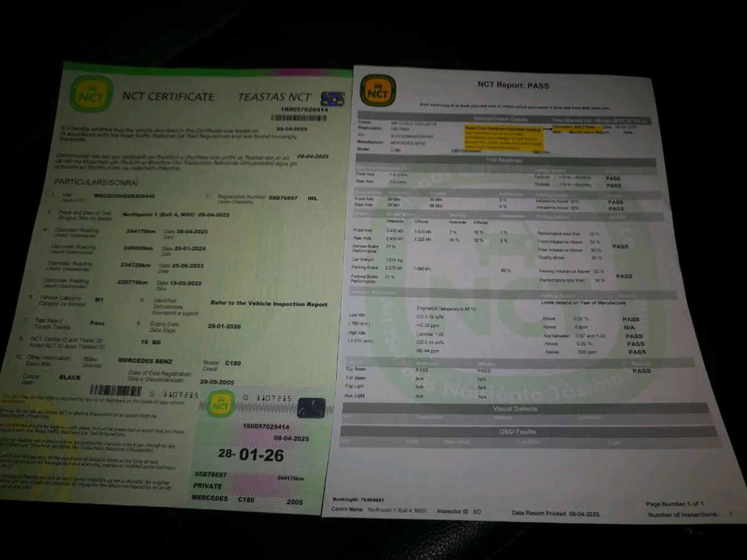Click the "TEASTAS NCT" heading
747x560 pixels.
tap(275, 97)
